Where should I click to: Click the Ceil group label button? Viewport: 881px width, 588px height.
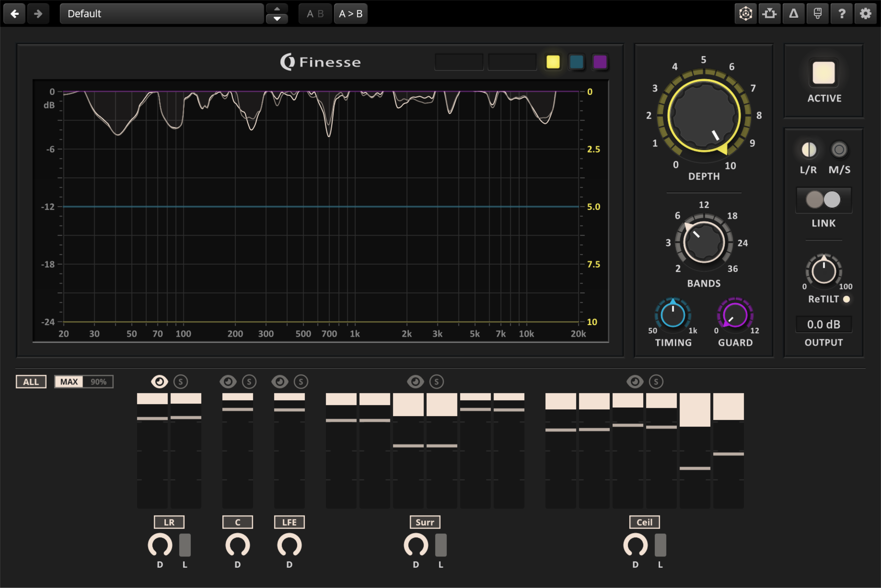tap(644, 522)
